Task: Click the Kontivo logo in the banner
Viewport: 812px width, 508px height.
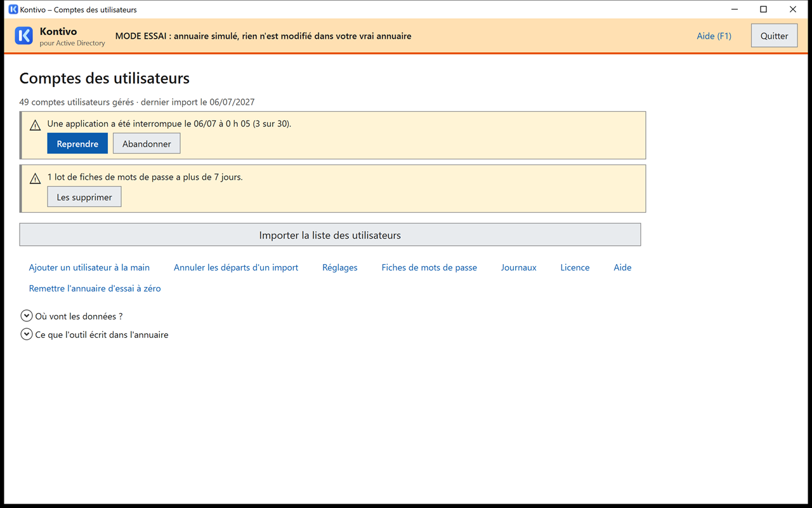Action: click(23, 36)
